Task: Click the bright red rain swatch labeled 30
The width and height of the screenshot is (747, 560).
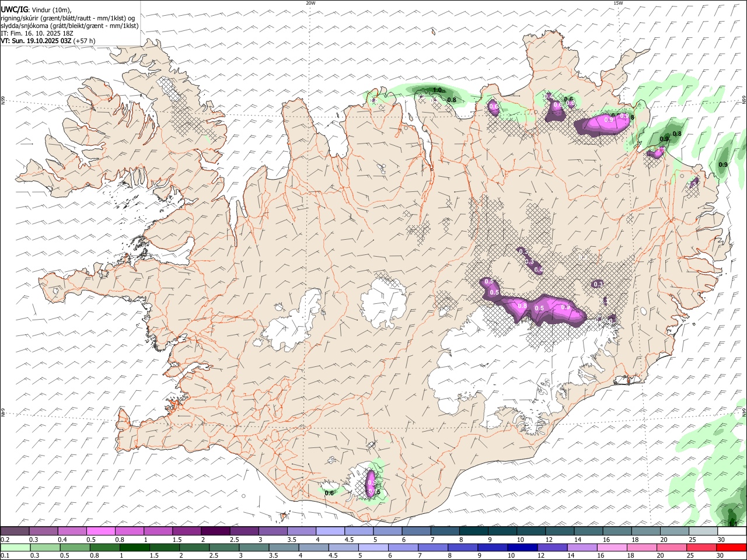Action: [731, 547]
